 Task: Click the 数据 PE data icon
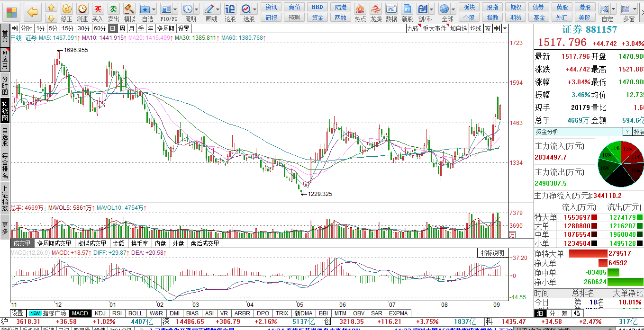[x=391, y=12]
